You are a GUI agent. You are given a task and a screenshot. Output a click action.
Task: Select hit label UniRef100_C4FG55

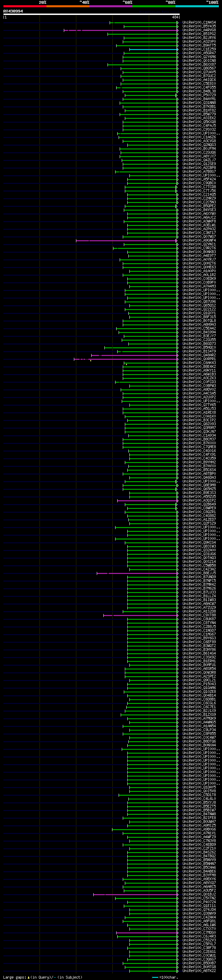[x=199, y=88]
